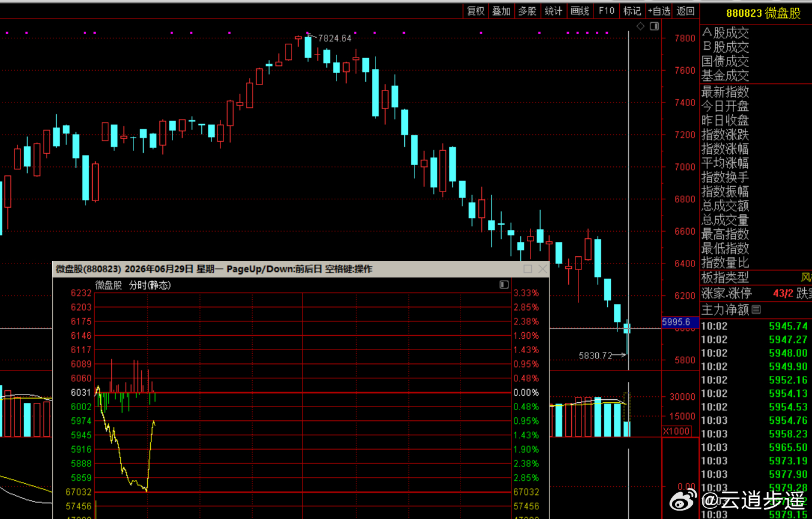Open the 标记 mark option
This screenshot has width=812, height=519.
632,11
